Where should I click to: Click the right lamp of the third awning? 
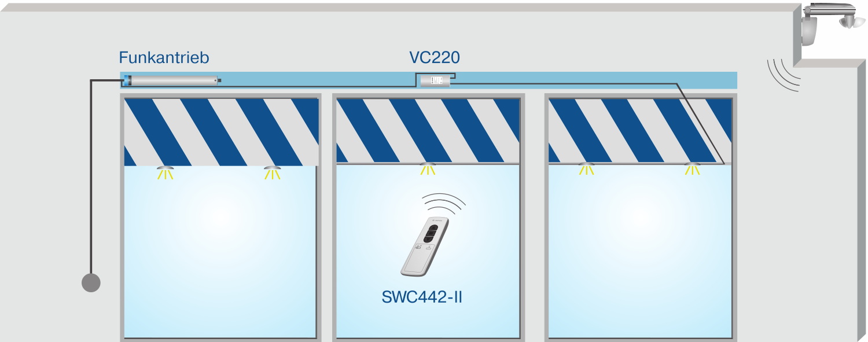point(692,169)
